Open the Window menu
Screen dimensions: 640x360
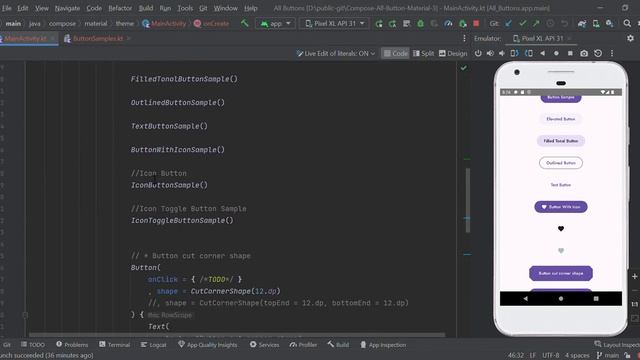click(226, 8)
